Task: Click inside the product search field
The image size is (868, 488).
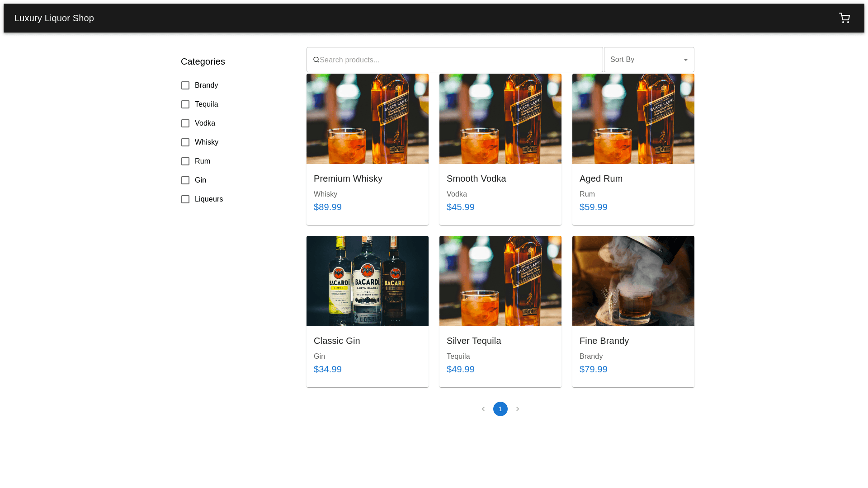Action: coord(452,59)
